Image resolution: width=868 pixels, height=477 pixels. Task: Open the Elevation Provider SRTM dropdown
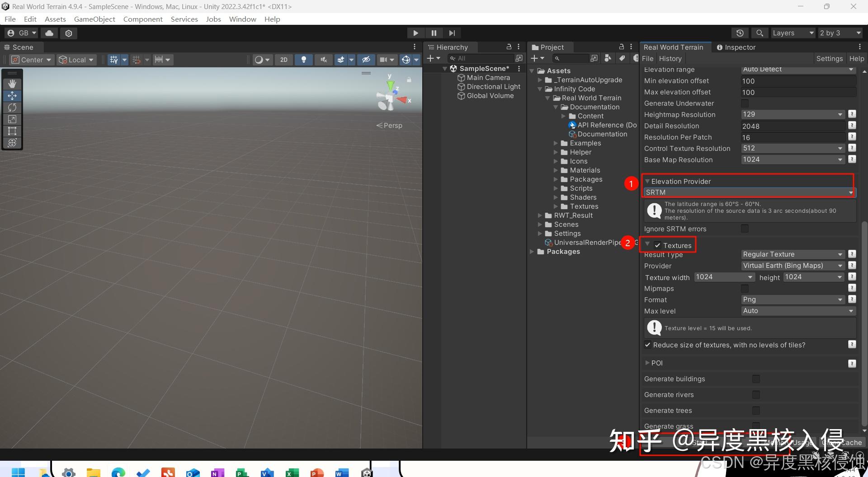click(748, 192)
